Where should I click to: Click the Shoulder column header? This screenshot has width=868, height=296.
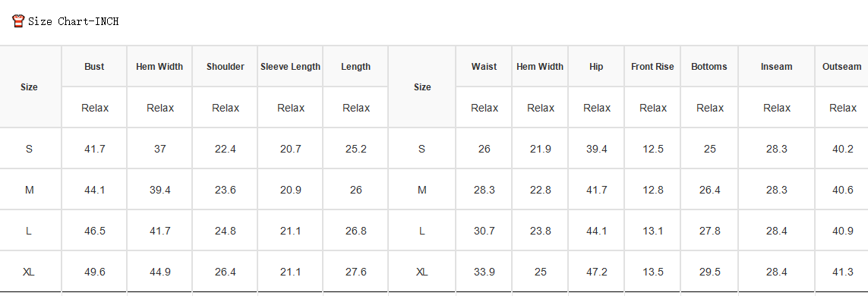coord(226,66)
